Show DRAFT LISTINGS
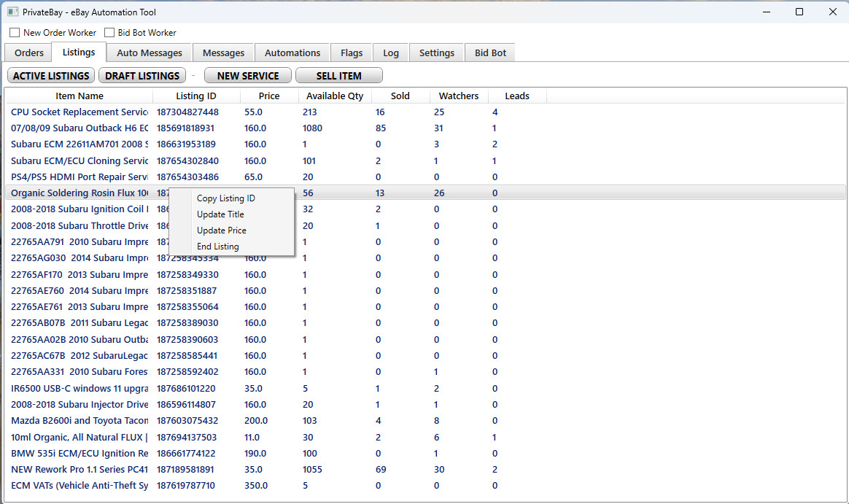Screen dimensions: 849x504 pyautogui.click(x=142, y=76)
